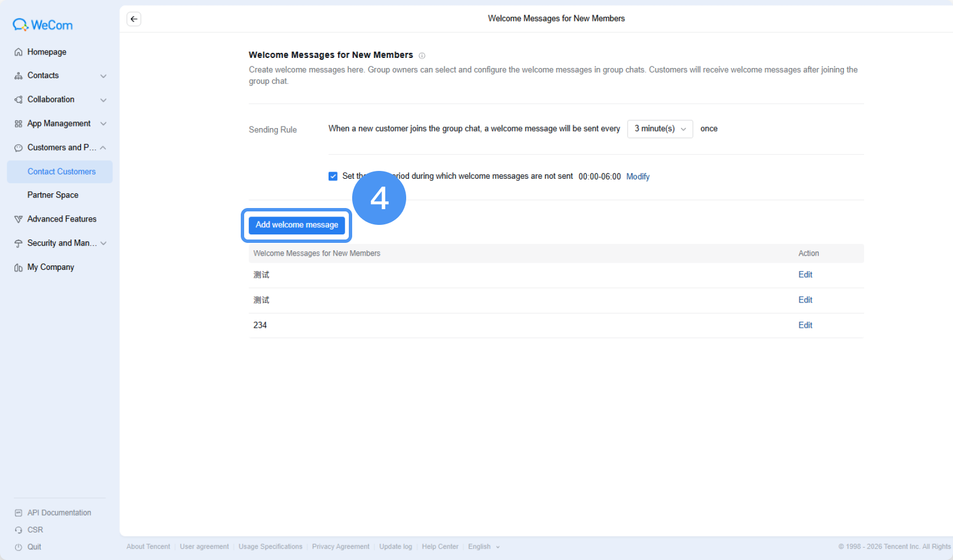The image size is (953, 560).
Task: Click the Add welcome message button
Action: click(x=297, y=225)
